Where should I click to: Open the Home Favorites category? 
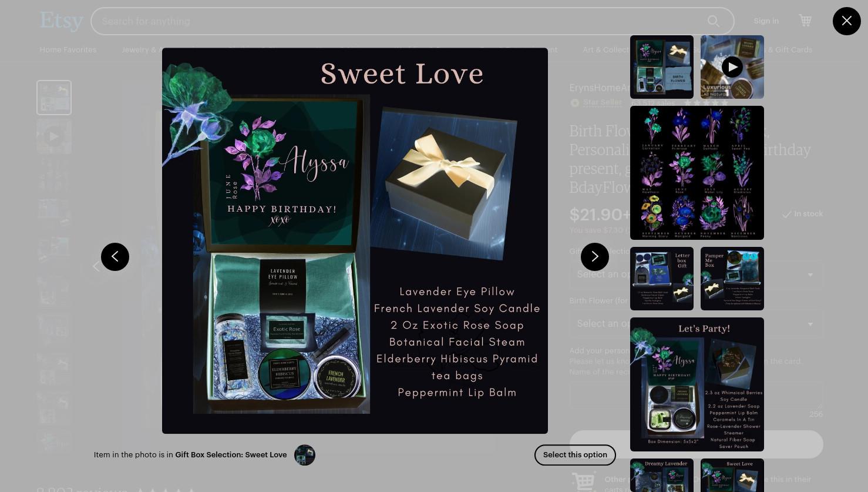[x=68, y=50]
